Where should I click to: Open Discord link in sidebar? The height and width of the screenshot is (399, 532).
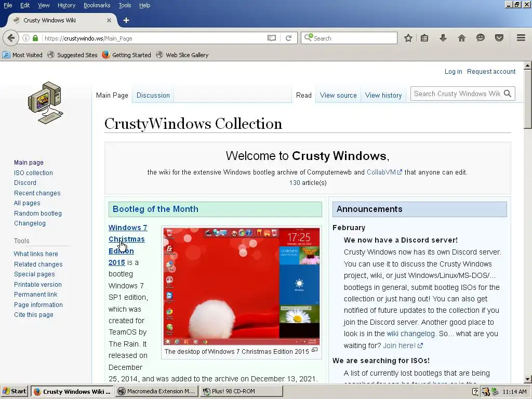(25, 182)
